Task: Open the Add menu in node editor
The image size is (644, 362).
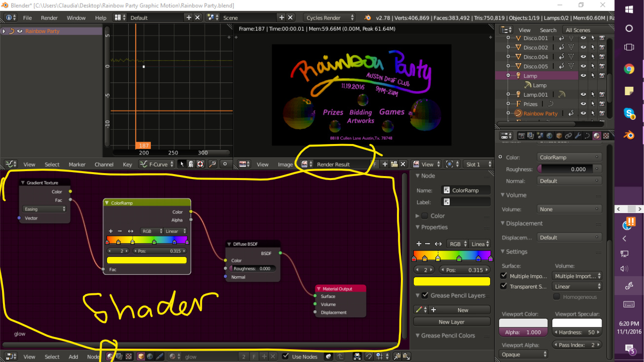Action: click(73, 357)
